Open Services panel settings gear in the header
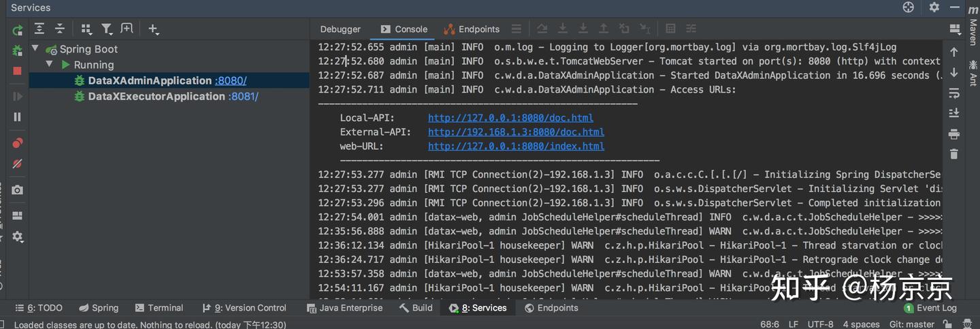 (934, 7)
